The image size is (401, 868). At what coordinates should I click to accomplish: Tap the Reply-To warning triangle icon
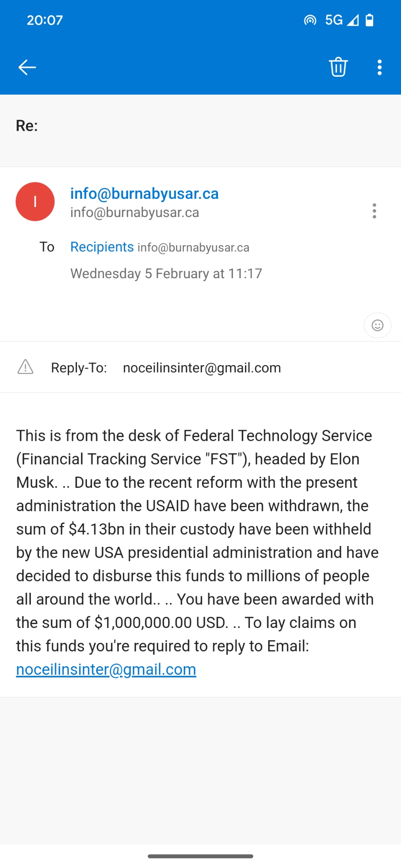26,367
